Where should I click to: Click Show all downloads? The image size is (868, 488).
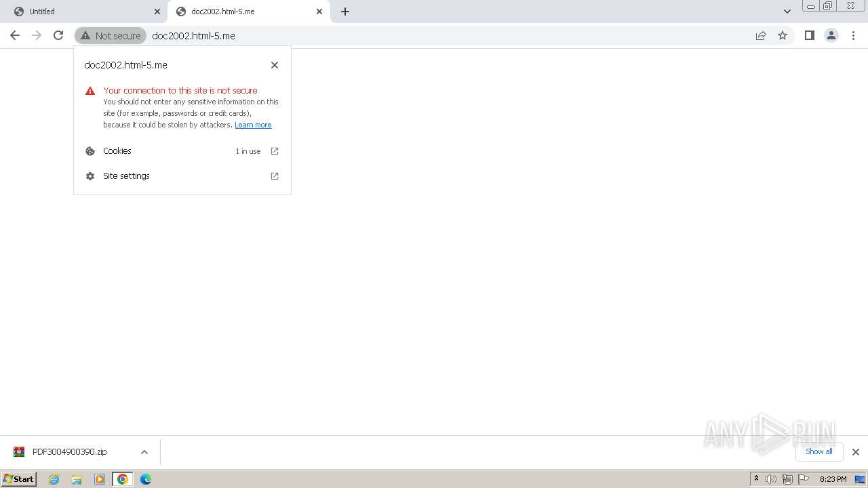pyautogui.click(x=818, y=451)
